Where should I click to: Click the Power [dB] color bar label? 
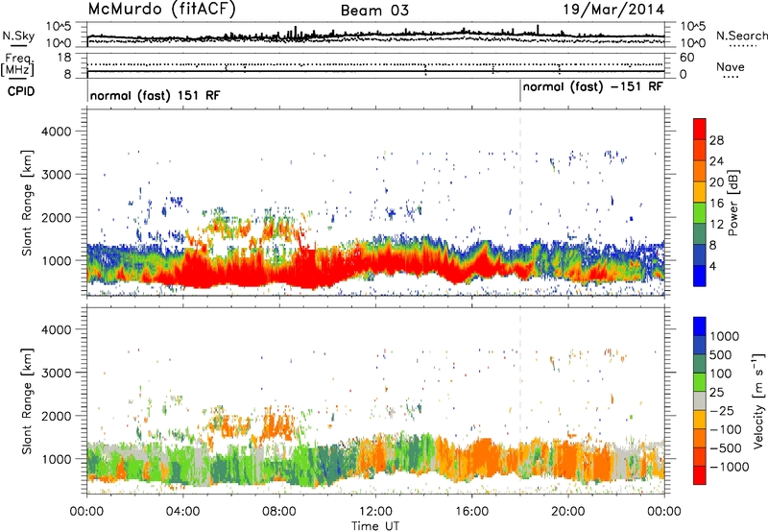(x=732, y=203)
